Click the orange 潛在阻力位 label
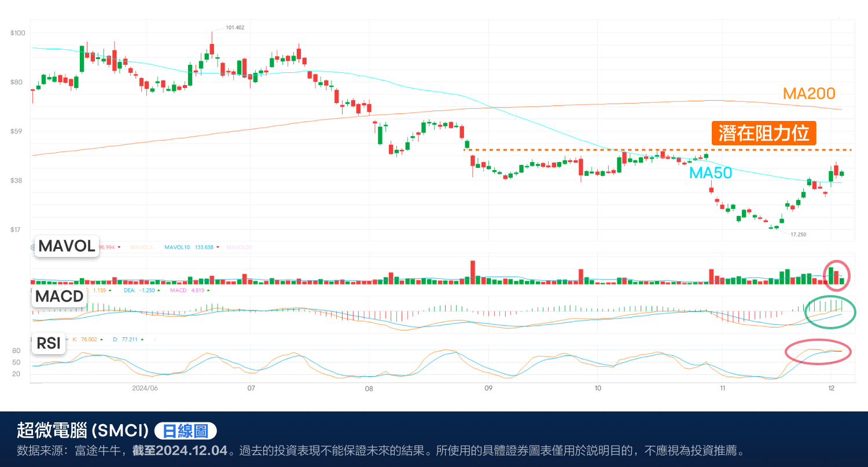 coord(763,133)
